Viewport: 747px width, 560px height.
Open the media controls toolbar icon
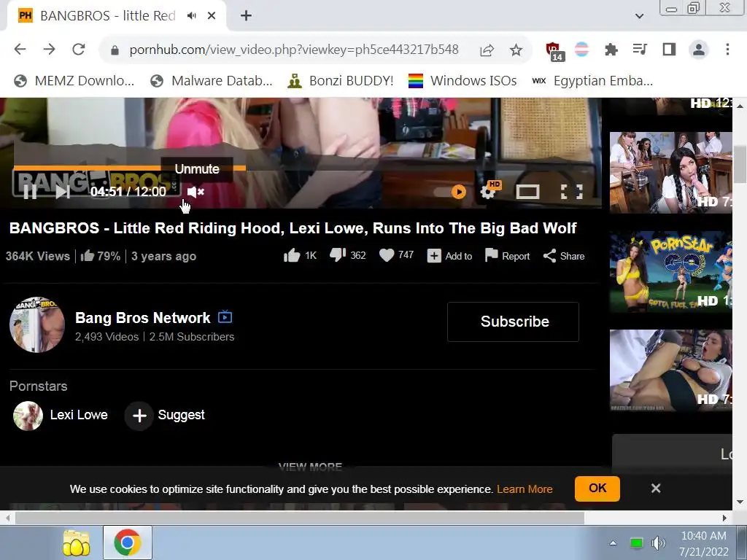click(x=640, y=49)
